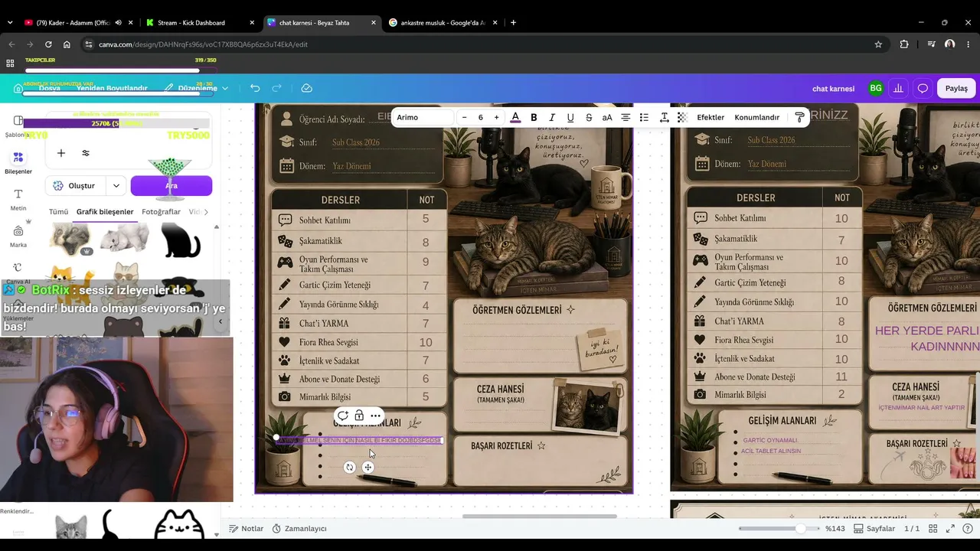Open the Bileşenler sidebar panel
Screen dimensions: 980x551
tap(18, 163)
